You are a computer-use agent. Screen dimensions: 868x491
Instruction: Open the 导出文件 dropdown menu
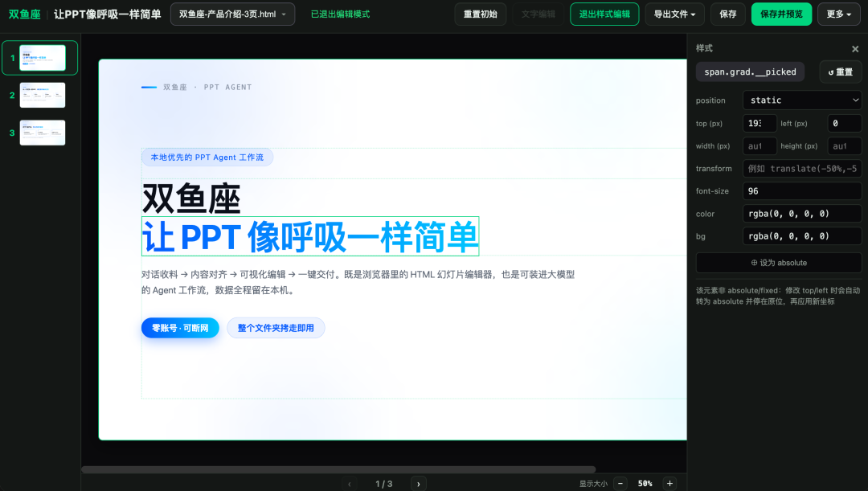click(x=675, y=14)
